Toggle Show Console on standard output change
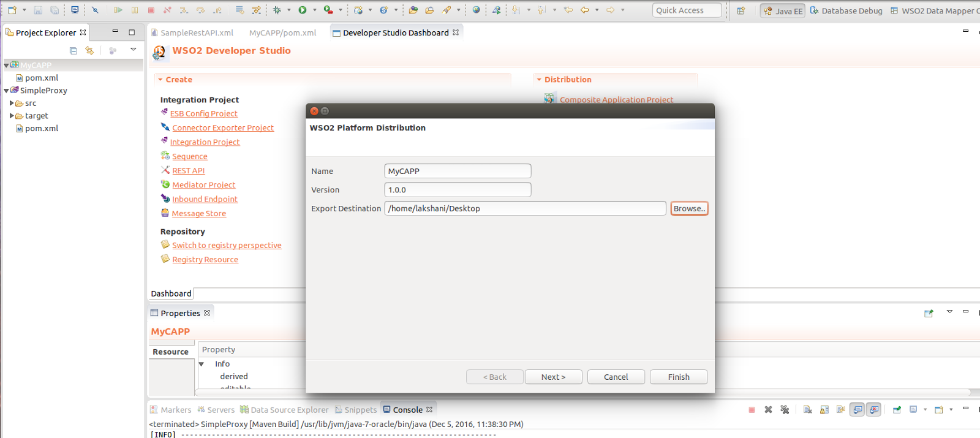The height and width of the screenshot is (438, 980). tap(858, 410)
